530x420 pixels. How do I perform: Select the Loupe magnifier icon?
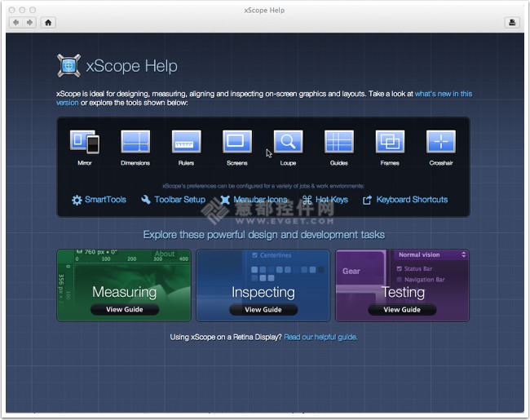[288, 142]
